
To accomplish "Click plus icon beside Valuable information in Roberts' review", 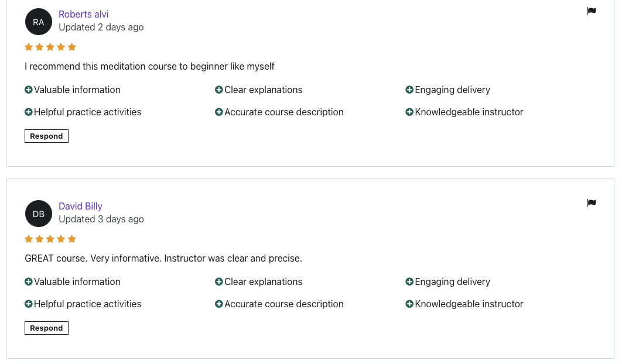I will 29,90.
